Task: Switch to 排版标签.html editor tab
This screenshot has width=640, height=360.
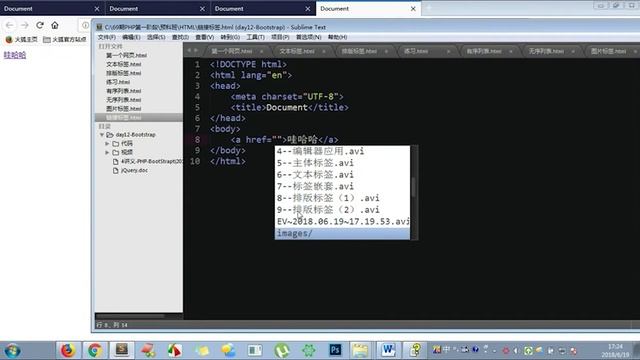Action: pyautogui.click(x=359, y=51)
